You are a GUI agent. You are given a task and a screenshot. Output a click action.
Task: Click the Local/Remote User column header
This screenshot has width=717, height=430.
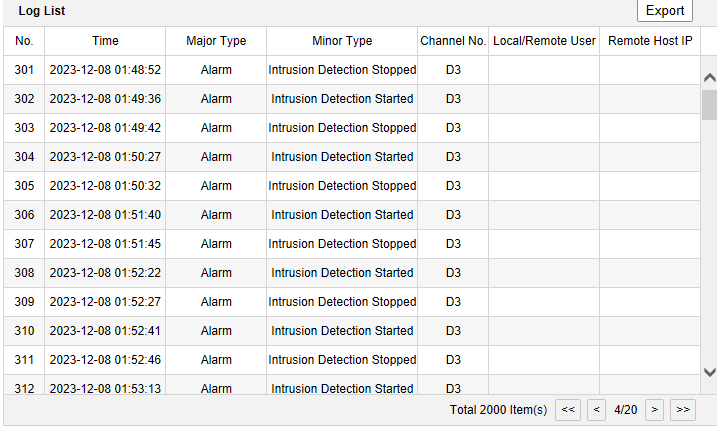pos(544,41)
